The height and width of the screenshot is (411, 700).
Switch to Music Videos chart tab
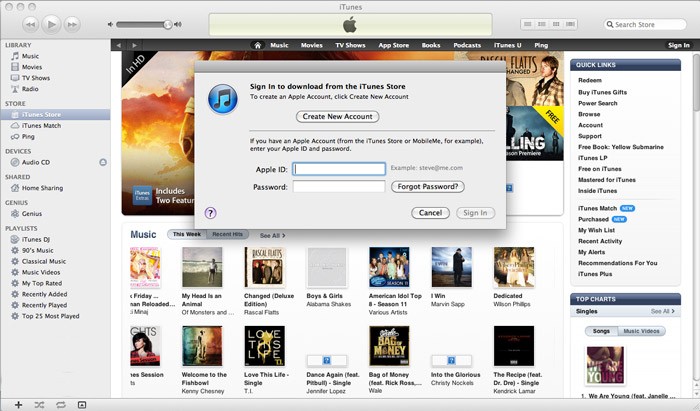coord(641,330)
